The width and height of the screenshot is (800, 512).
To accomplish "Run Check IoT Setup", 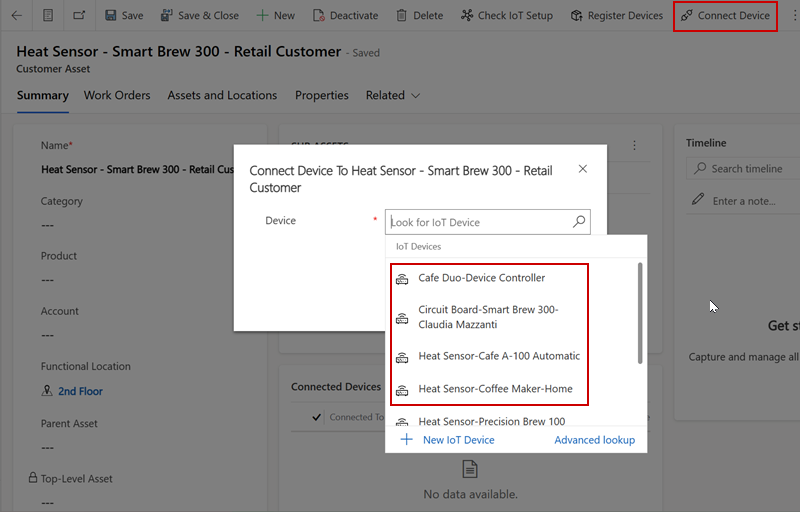I will pyautogui.click(x=507, y=15).
